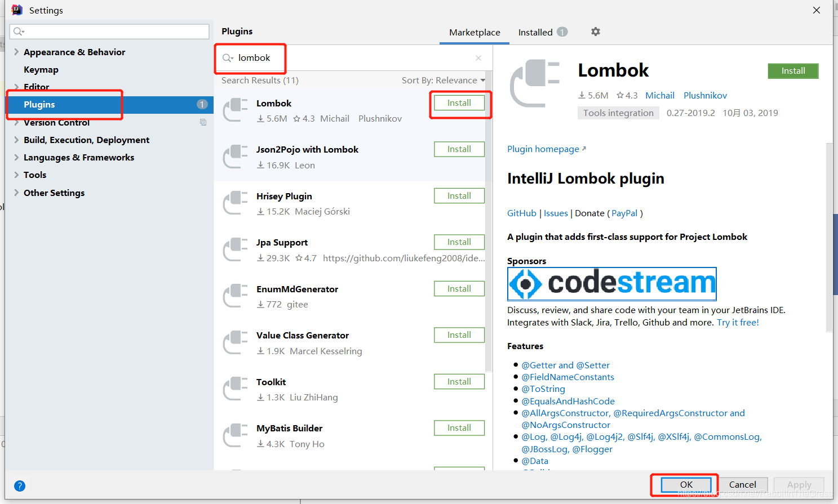
Task: Install the Lombok plugin from list
Action: click(x=459, y=103)
